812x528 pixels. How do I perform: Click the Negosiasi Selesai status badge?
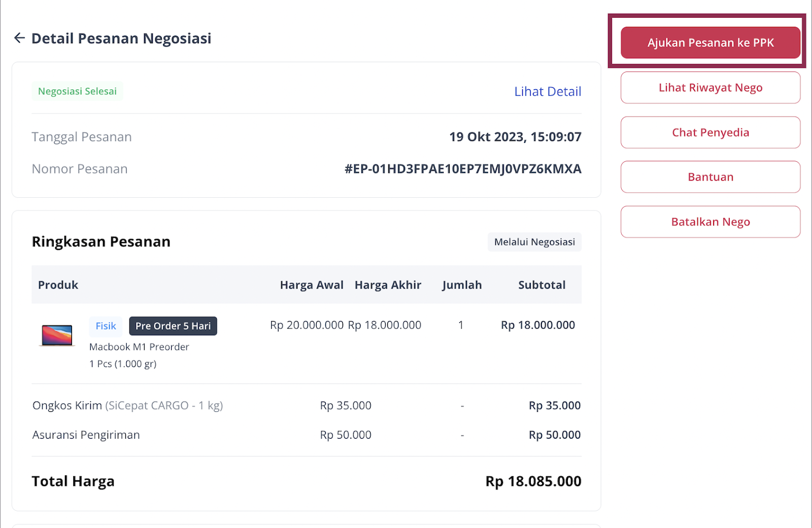pyautogui.click(x=77, y=91)
